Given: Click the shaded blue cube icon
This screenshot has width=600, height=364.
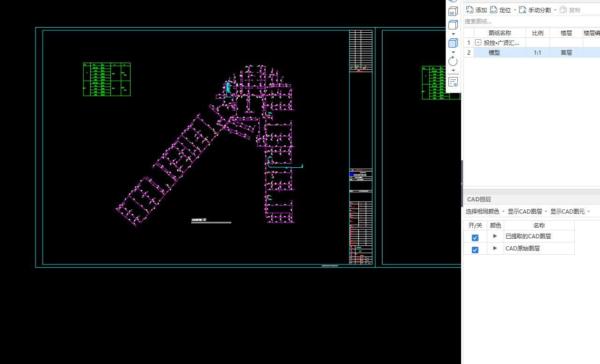Looking at the screenshot, I should 453,43.
